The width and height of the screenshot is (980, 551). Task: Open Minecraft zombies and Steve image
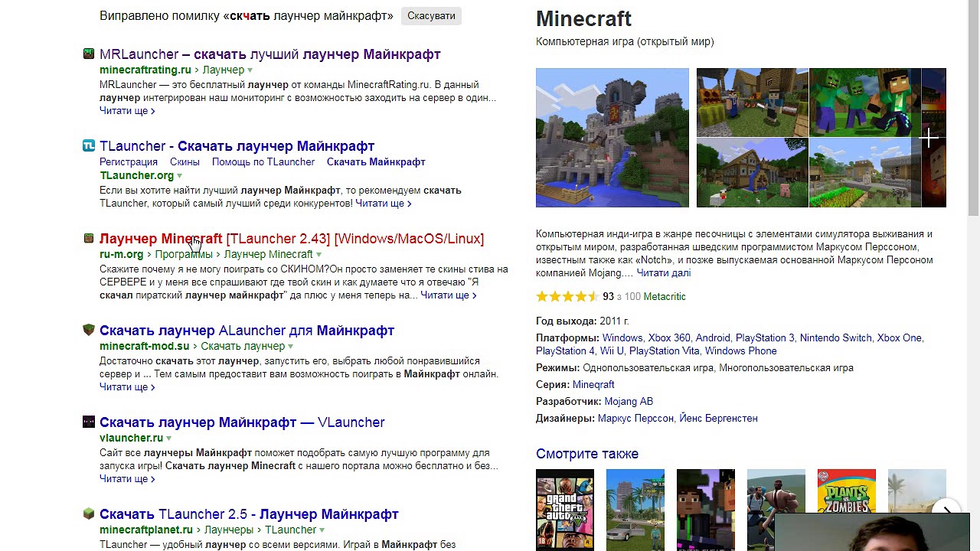pyautogui.click(x=865, y=102)
